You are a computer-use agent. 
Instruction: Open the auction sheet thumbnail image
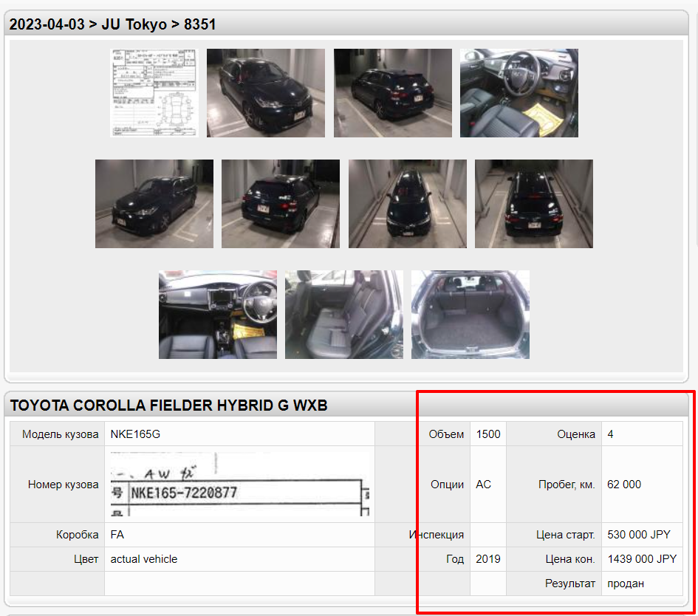[154, 92]
